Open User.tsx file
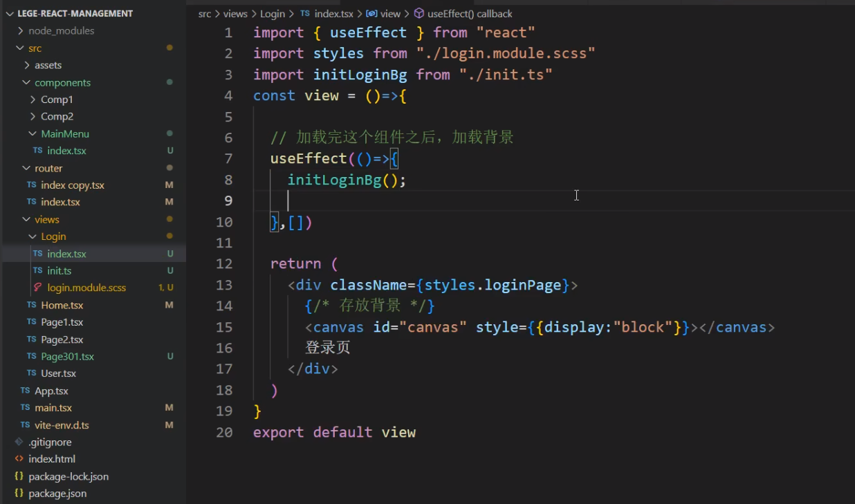 click(58, 373)
